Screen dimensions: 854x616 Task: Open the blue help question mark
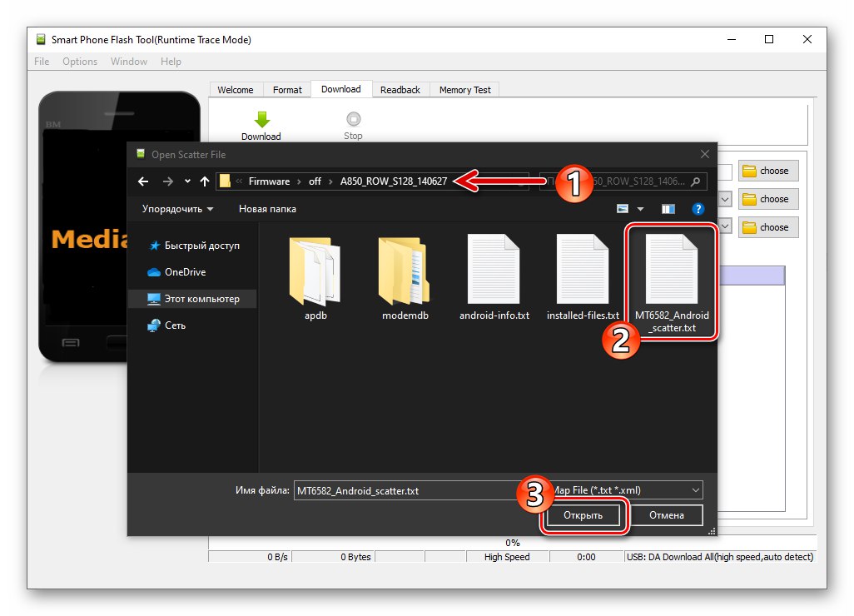[x=698, y=209]
